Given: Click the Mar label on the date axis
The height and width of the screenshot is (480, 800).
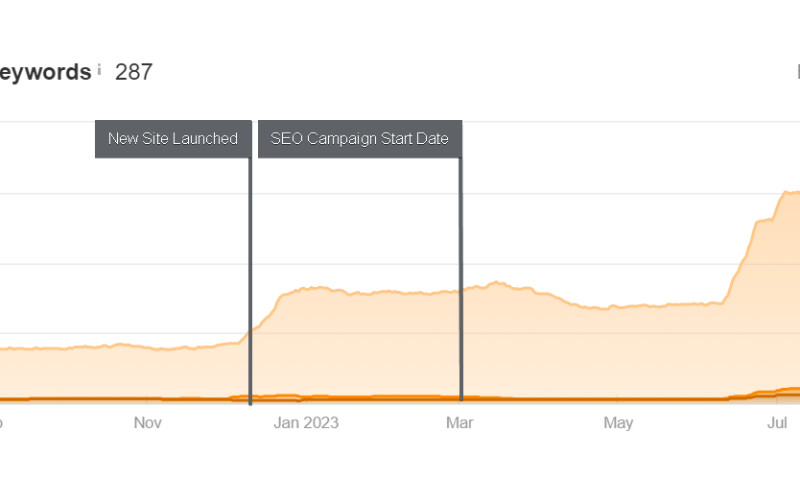Looking at the screenshot, I should tap(461, 423).
